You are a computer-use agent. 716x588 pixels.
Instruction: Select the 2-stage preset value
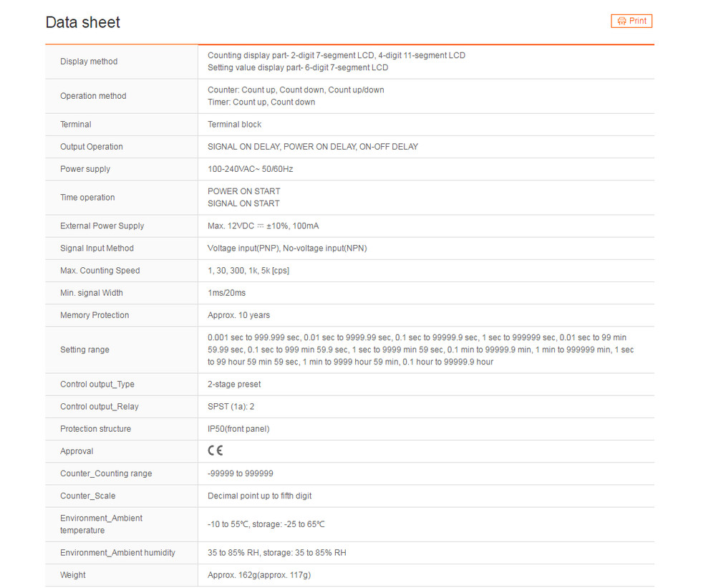234,385
